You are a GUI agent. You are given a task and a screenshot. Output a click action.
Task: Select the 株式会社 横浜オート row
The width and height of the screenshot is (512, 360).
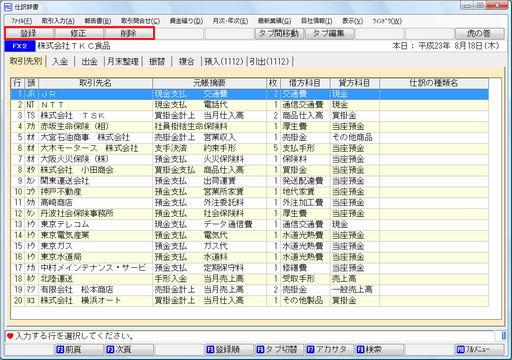click(250, 300)
